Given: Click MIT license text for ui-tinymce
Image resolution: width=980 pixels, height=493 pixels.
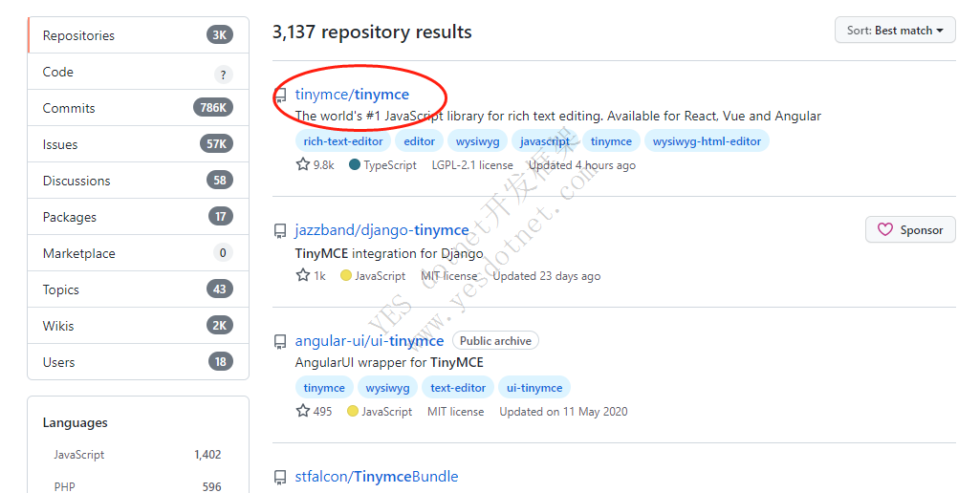Looking at the screenshot, I should [x=456, y=411].
